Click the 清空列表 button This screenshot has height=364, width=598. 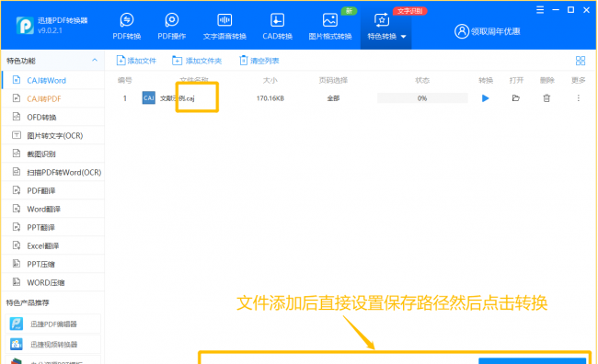[x=259, y=61]
